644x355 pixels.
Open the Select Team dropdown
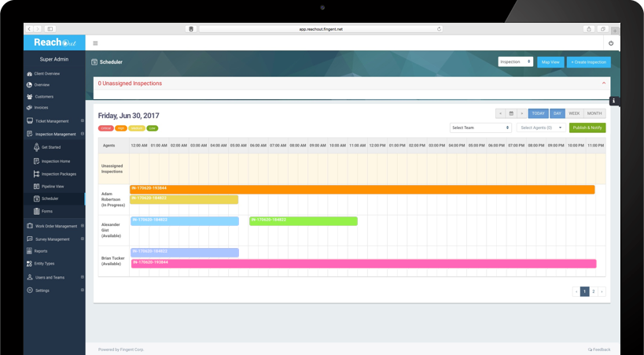(480, 128)
